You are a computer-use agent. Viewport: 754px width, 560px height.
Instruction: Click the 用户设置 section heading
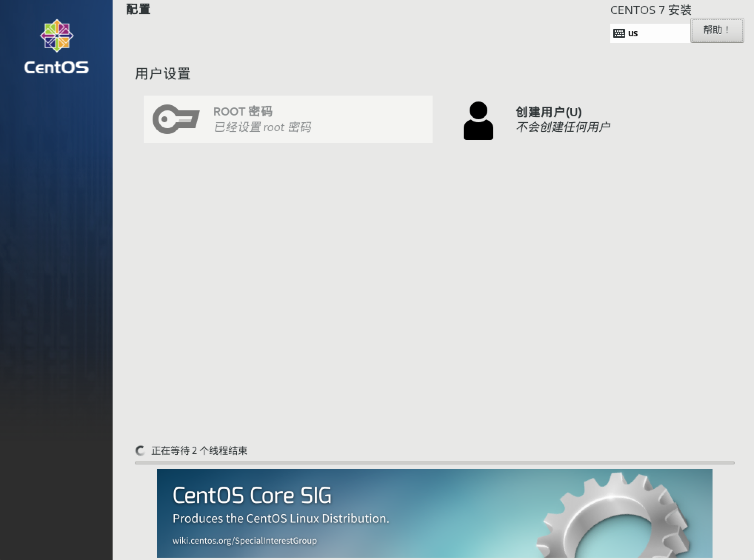coord(163,74)
